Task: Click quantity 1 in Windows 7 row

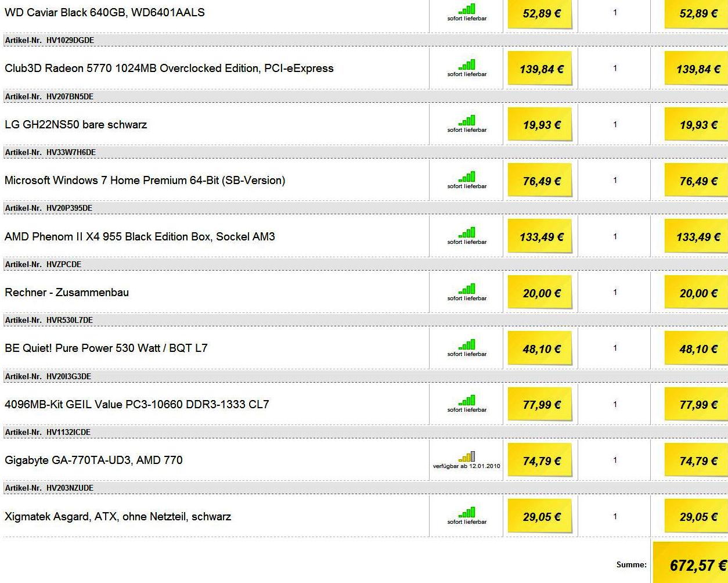Action: [x=615, y=180]
